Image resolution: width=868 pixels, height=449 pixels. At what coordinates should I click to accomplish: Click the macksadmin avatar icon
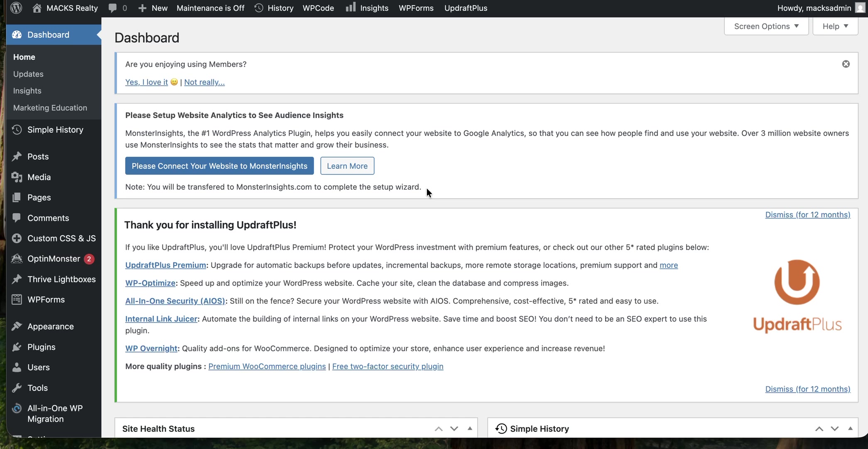(x=860, y=8)
